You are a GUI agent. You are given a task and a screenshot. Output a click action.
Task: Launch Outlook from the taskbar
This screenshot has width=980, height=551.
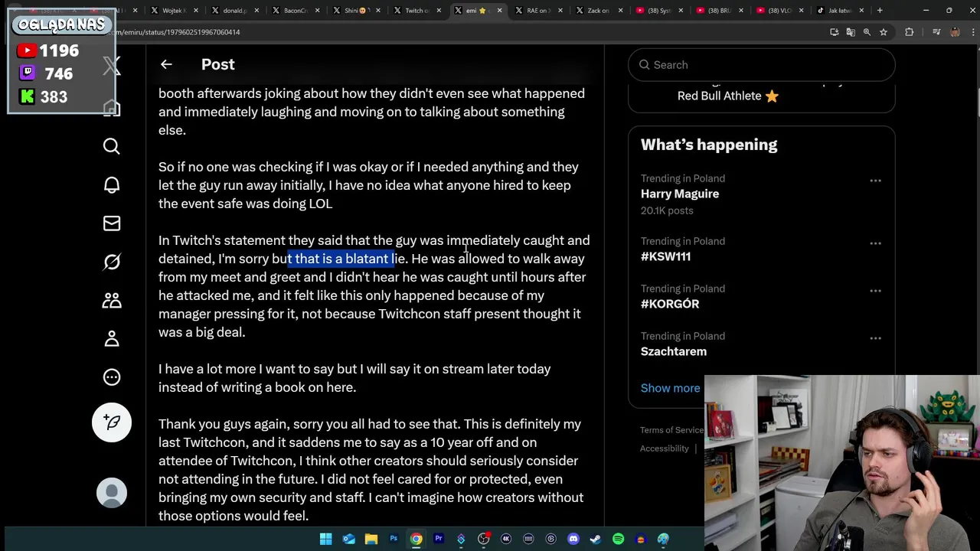[348, 539]
